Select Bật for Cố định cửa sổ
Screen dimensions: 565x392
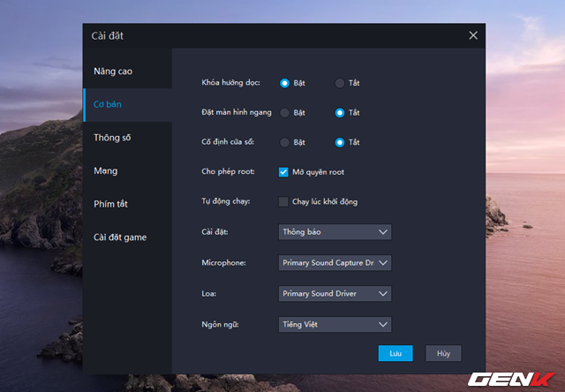coord(284,142)
